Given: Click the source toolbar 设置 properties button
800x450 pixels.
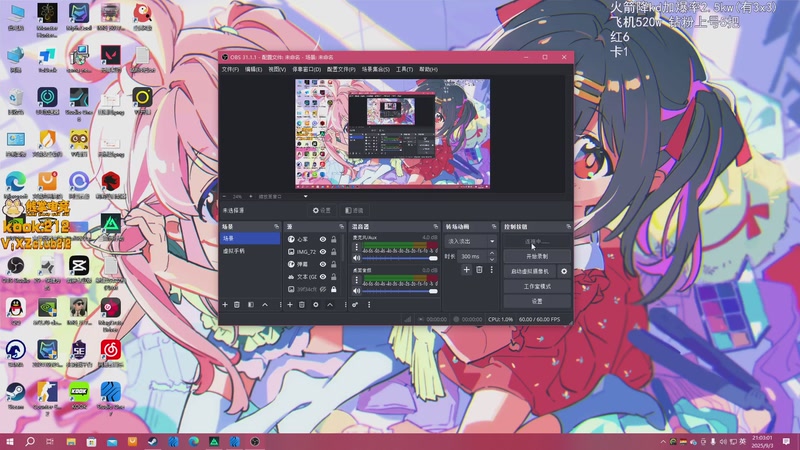Looking at the screenshot, I should click(x=321, y=210).
